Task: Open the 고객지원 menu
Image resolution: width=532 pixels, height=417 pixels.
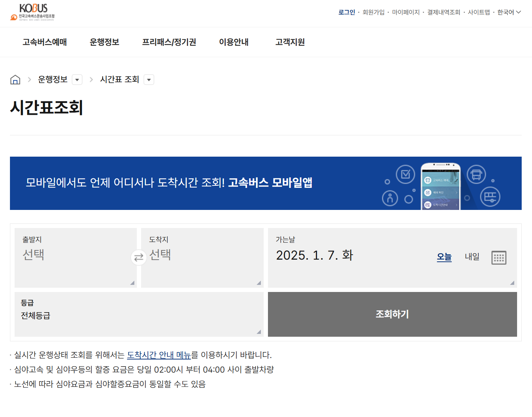Action: [x=289, y=42]
